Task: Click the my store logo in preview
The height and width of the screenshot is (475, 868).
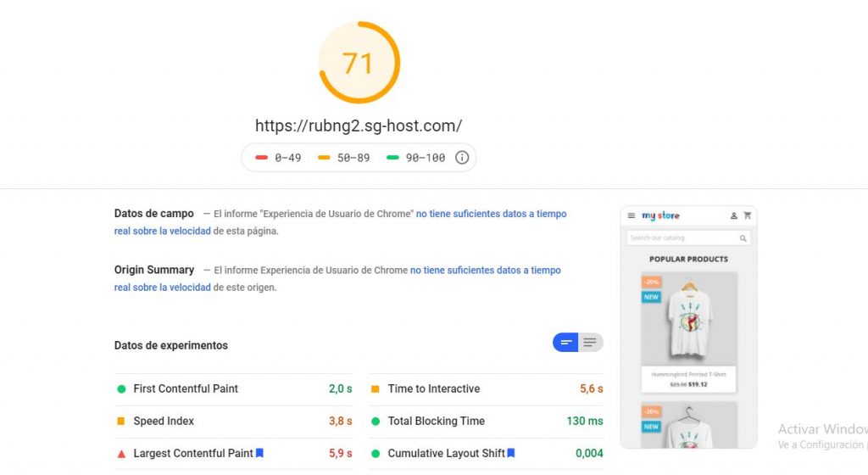Action: click(660, 215)
